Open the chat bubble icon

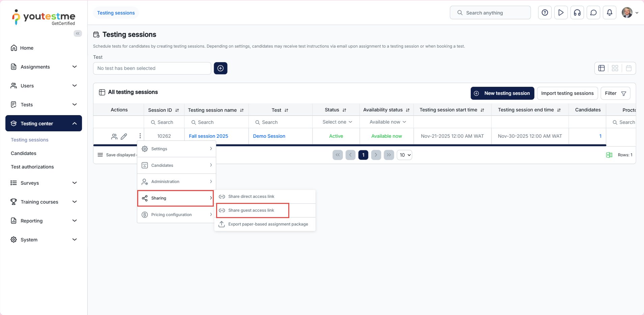[593, 13]
